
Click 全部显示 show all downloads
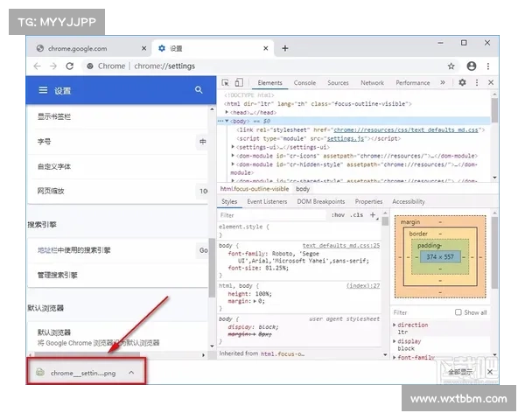point(461,372)
